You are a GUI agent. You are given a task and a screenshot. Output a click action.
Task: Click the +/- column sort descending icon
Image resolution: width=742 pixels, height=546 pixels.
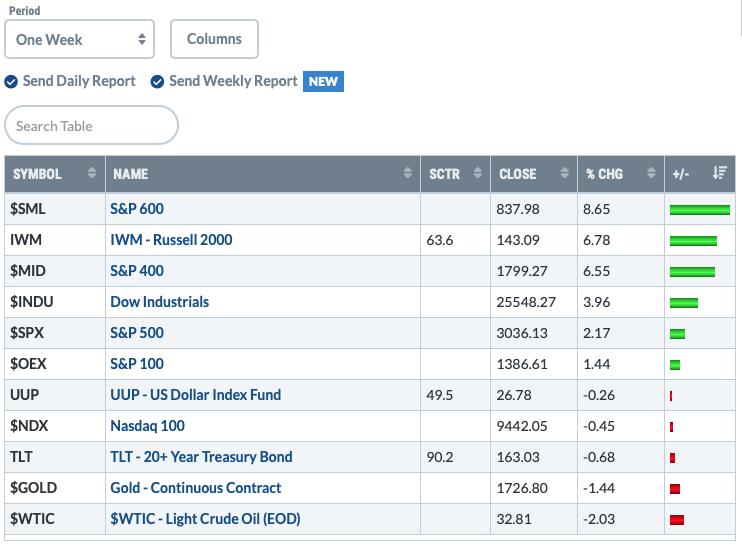pos(720,173)
